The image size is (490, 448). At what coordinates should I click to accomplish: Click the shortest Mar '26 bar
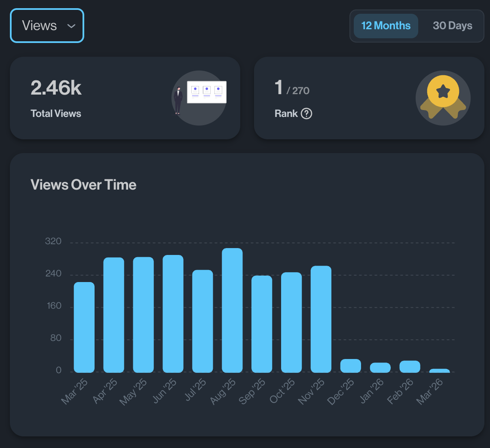[x=440, y=369]
